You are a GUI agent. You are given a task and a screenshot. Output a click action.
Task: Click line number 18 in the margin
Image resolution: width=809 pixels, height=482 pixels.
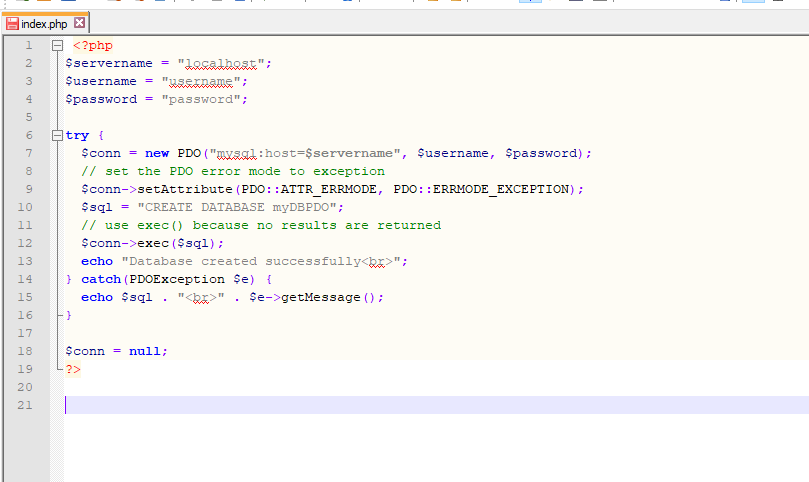tap(26, 351)
